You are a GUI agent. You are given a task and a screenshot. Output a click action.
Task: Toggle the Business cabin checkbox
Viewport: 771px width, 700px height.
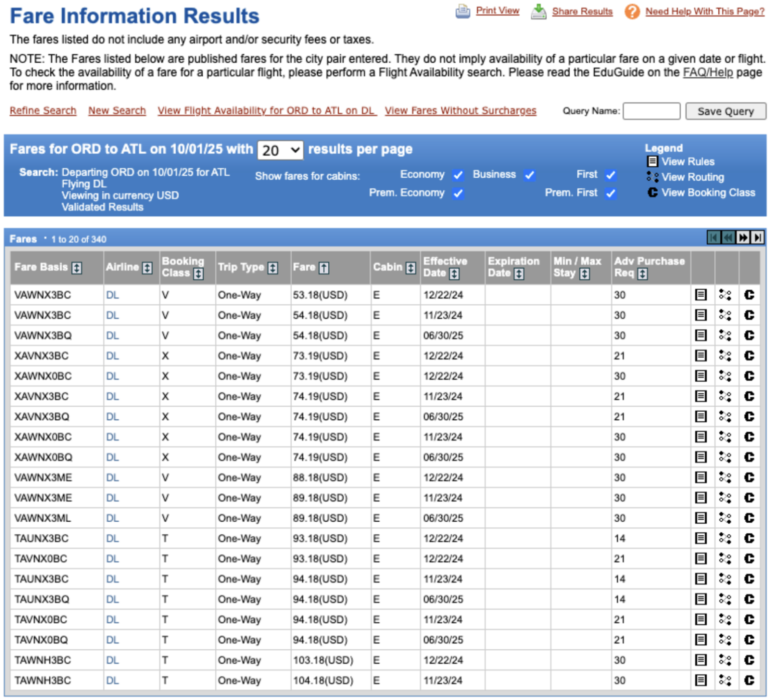[x=529, y=175]
